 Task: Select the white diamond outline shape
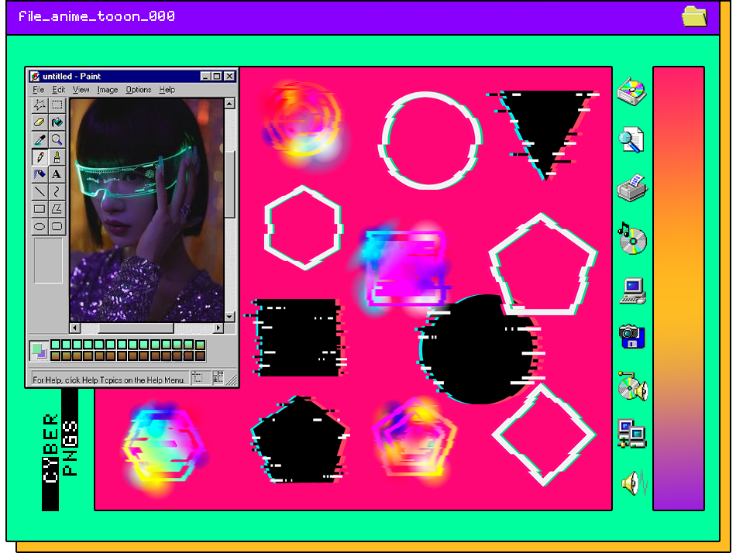click(544, 435)
